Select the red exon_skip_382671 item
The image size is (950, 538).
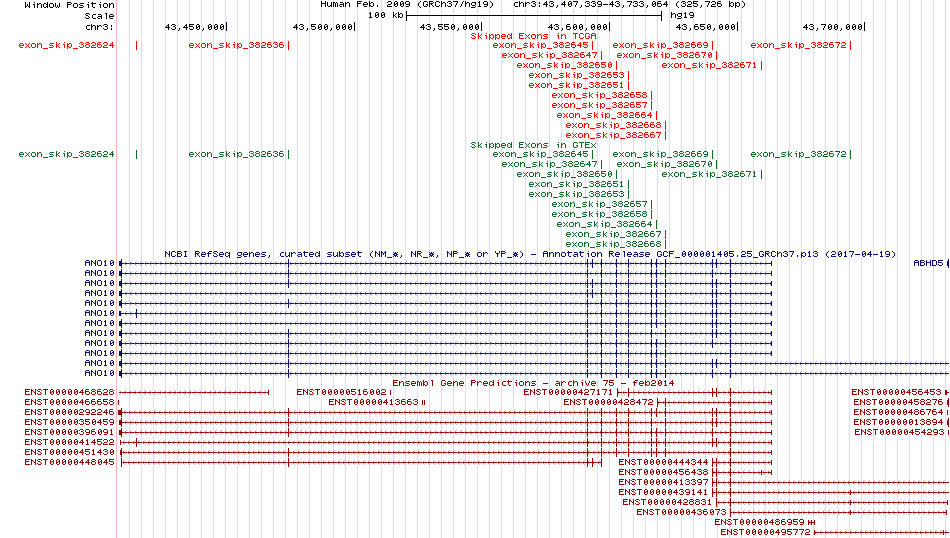tap(709, 65)
